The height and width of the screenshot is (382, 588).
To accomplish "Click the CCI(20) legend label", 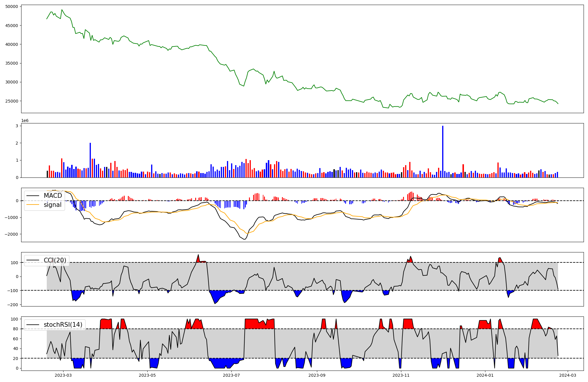I will pyautogui.click(x=55, y=260).
